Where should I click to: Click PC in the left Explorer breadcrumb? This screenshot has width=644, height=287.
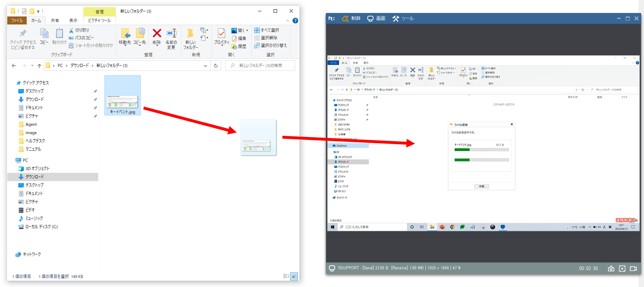[x=60, y=66]
